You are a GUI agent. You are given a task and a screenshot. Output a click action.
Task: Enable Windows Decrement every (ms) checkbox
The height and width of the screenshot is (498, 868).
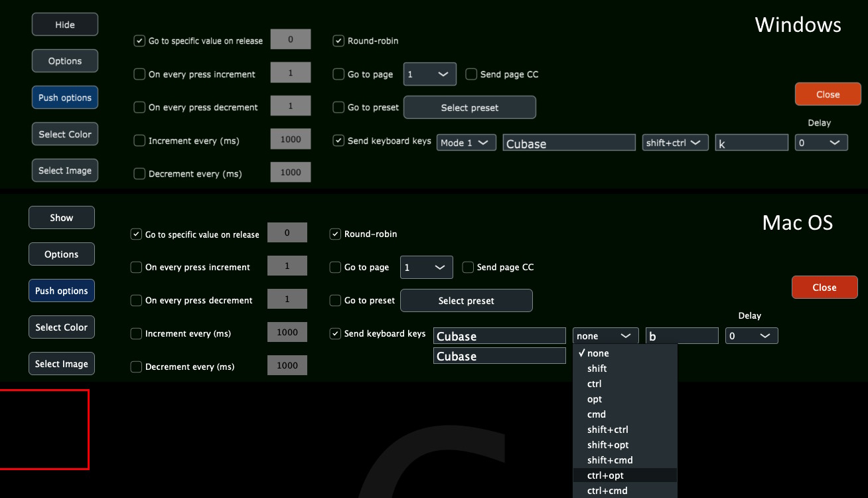pos(139,174)
